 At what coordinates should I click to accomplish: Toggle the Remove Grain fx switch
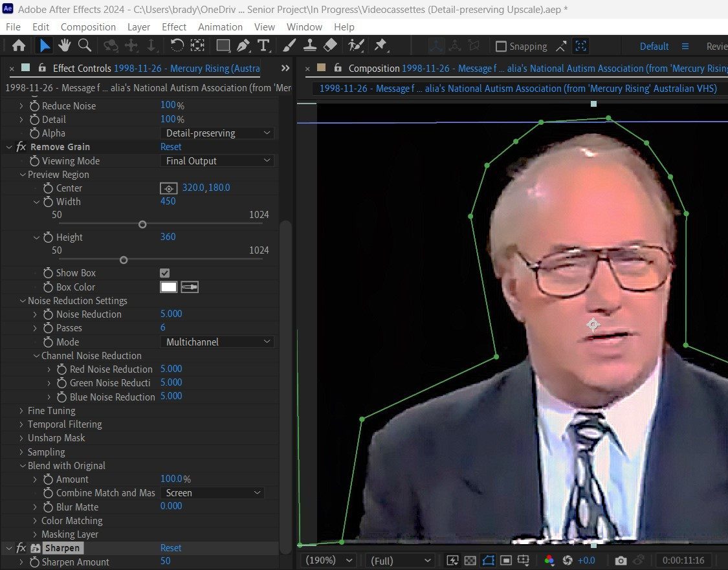[x=21, y=147]
